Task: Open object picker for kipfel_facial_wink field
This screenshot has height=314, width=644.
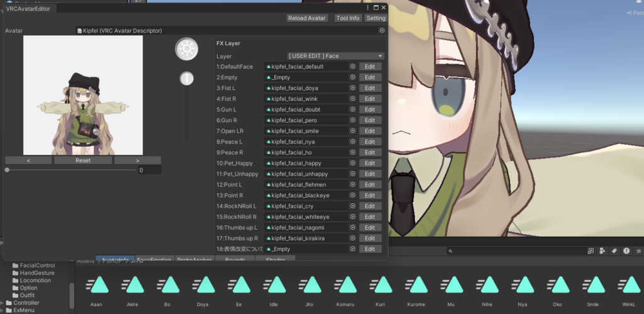Action: (353, 99)
